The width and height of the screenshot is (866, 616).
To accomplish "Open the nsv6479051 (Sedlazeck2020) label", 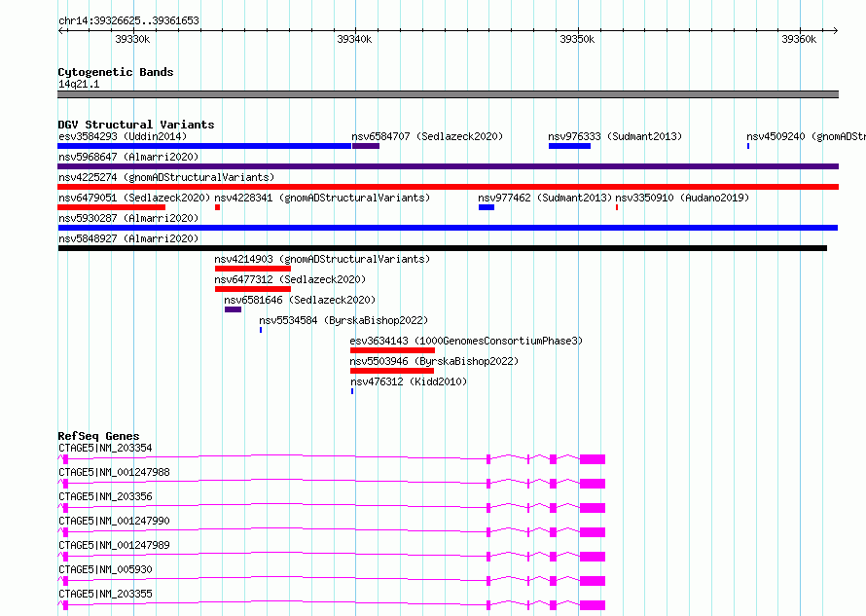I will (x=134, y=198).
